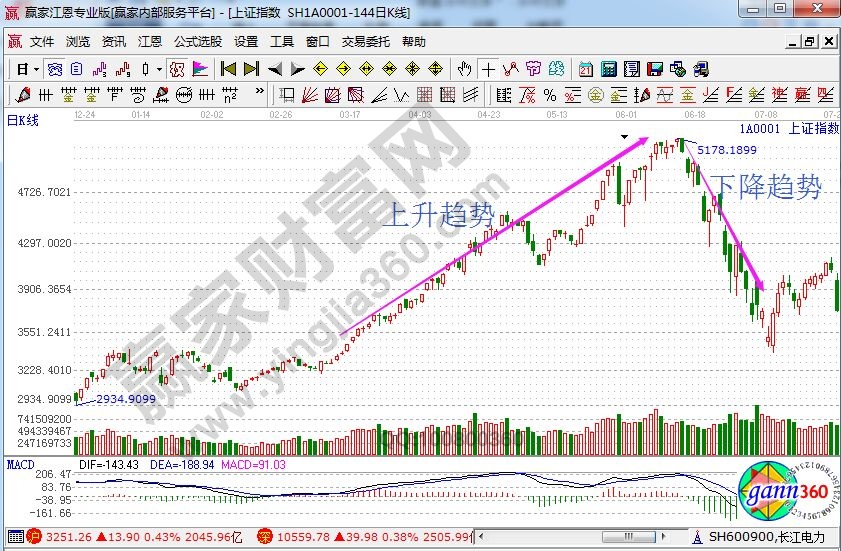The width and height of the screenshot is (841, 551).
Task: Click the pink flag toolbar icon
Action: click(200, 69)
